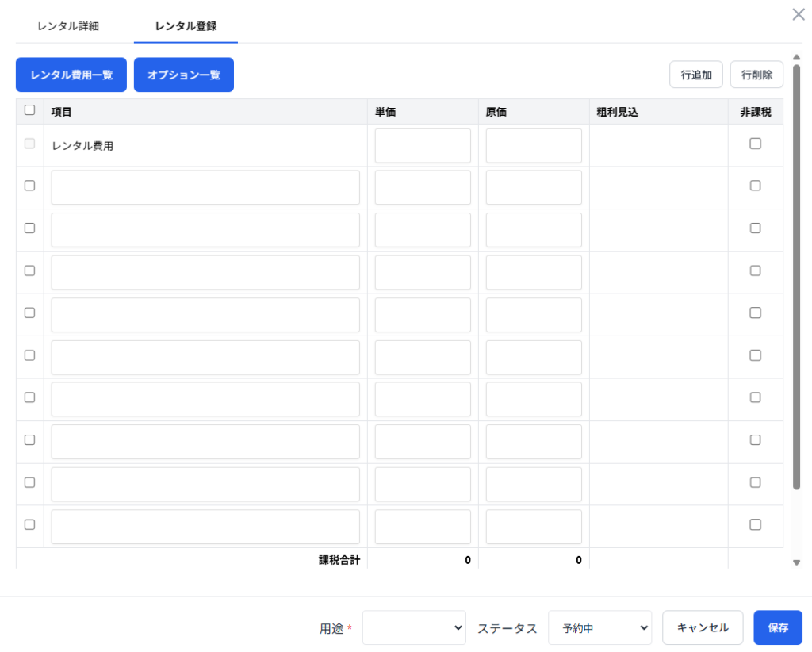Viewport: 812px width, 652px height.
Task: Click the vertical scrollbar thumb
Action: pyautogui.click(x=796, y=278)
